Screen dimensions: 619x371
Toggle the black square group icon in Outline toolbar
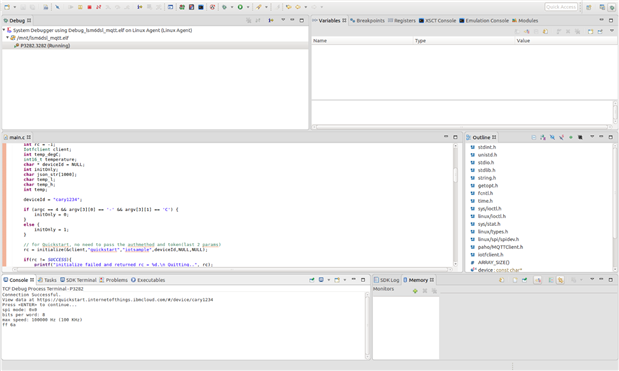[580, 137]
